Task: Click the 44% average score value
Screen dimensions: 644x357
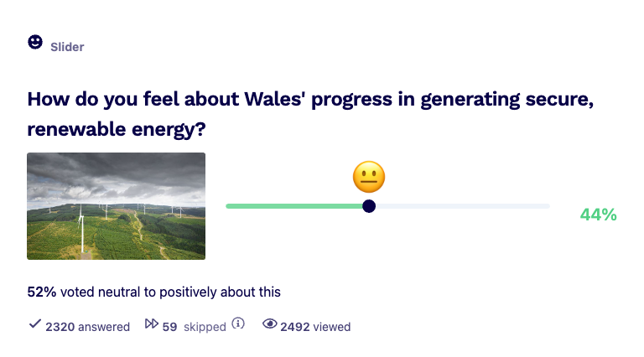Action: pos(599,215)
